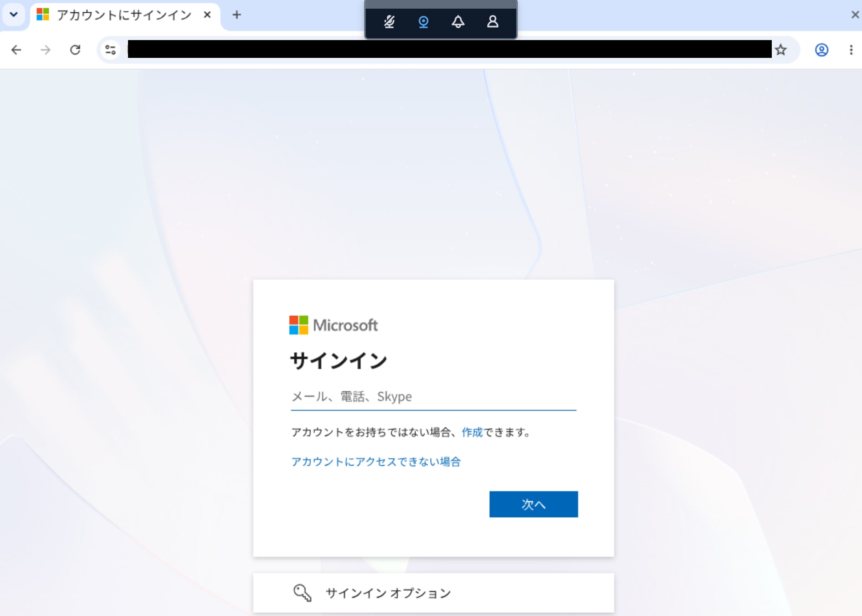Image resolution: width=862 pixels, height=616 pixels.
Task: Click the key icon beside サインイン オプション
Action: pos(302,593)
